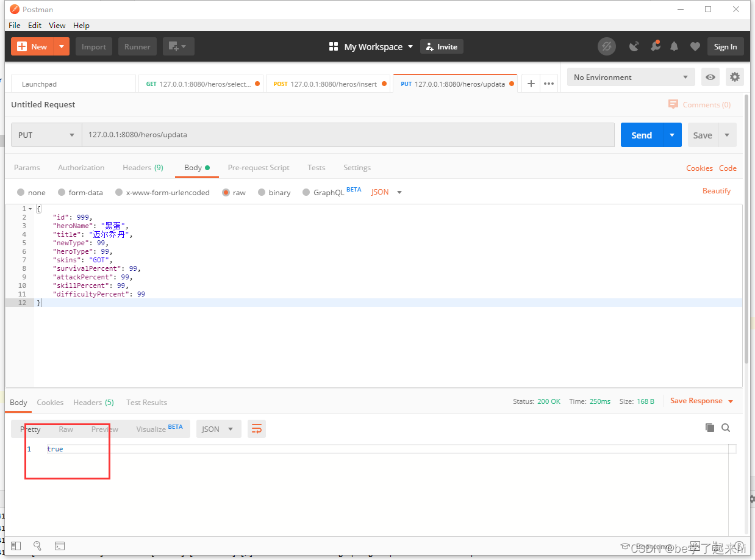
Task: Select the x-www-form-urlencoded body type
Action: (162, 193)
